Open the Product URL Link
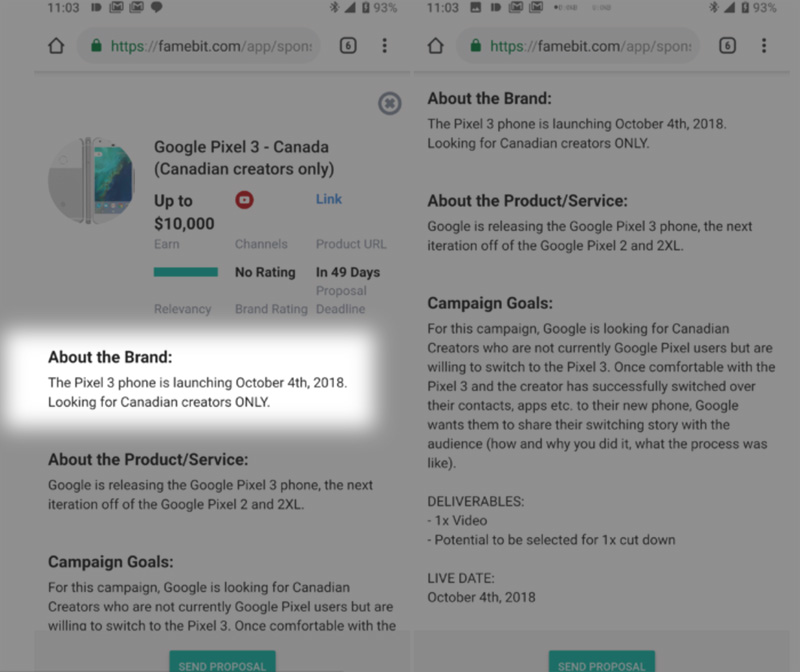Screen dimensions: 800x672 pyautogui.click(x=329, y=199)
